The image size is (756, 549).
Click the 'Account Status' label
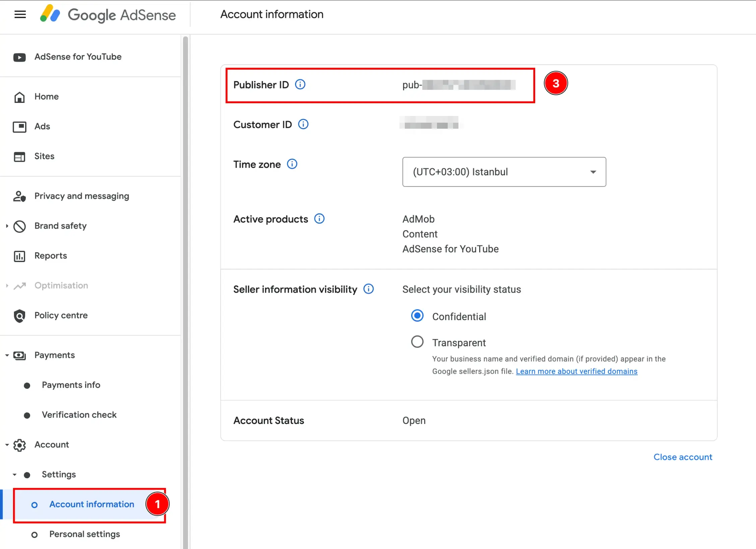point(268,421)
